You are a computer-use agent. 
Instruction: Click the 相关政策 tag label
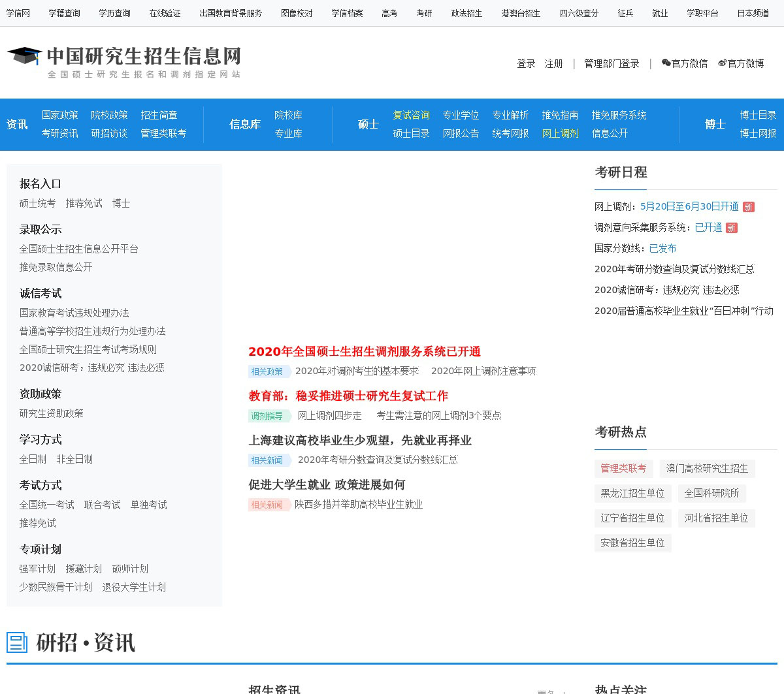pos(267,371)
